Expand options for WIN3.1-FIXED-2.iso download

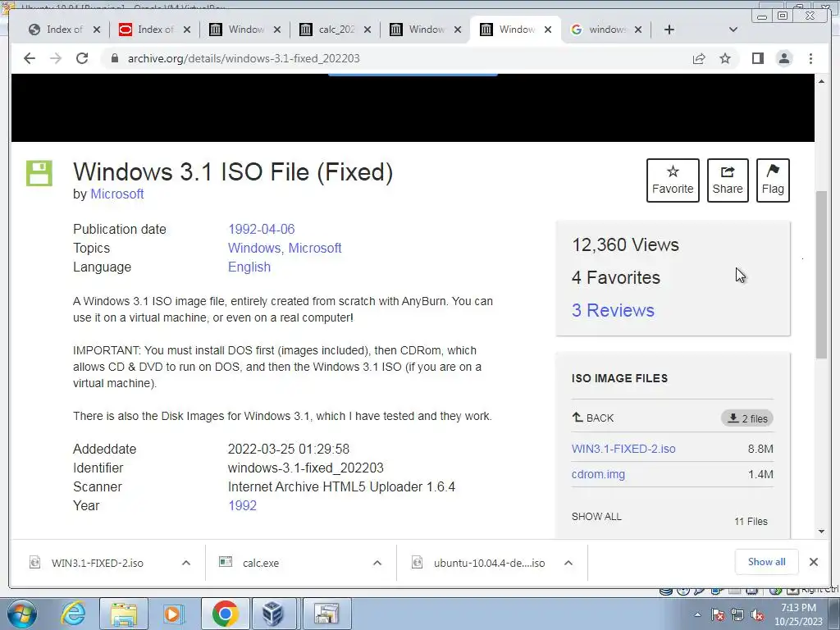186,563
